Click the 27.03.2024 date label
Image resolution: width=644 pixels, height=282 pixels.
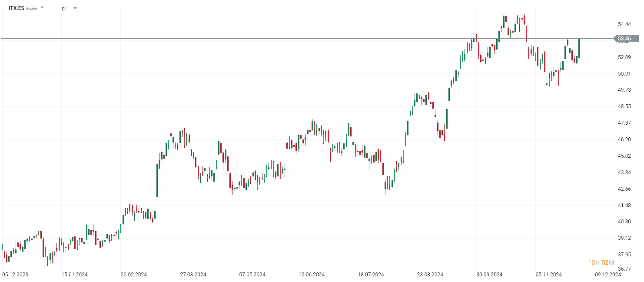(193, 275)
